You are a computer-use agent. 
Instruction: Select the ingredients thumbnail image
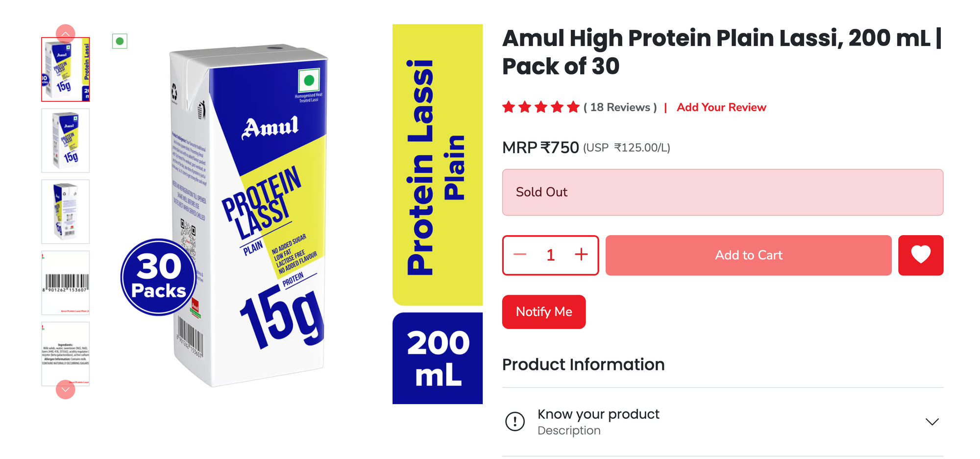point(66,354)
